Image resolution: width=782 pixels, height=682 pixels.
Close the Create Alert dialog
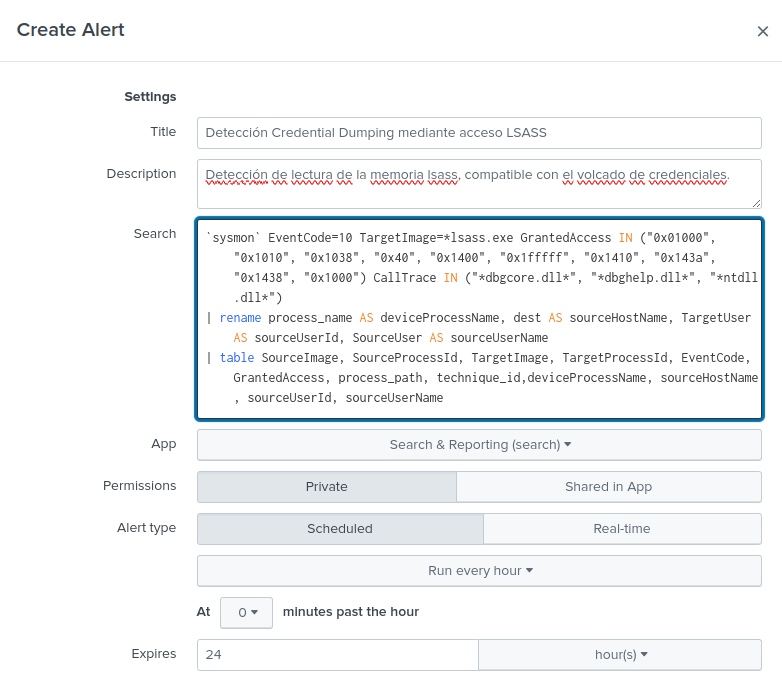click(762, 31)
